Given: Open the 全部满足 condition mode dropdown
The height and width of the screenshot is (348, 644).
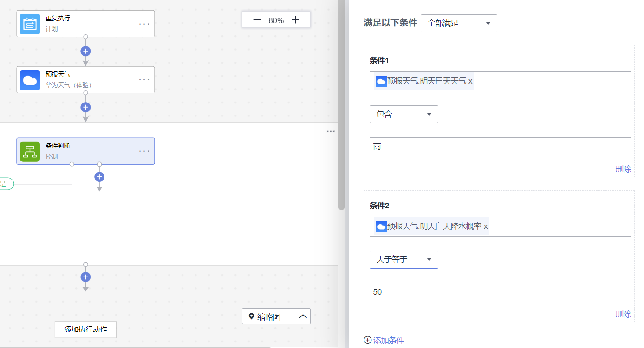Looking at the screenshot, I should 459,24.
